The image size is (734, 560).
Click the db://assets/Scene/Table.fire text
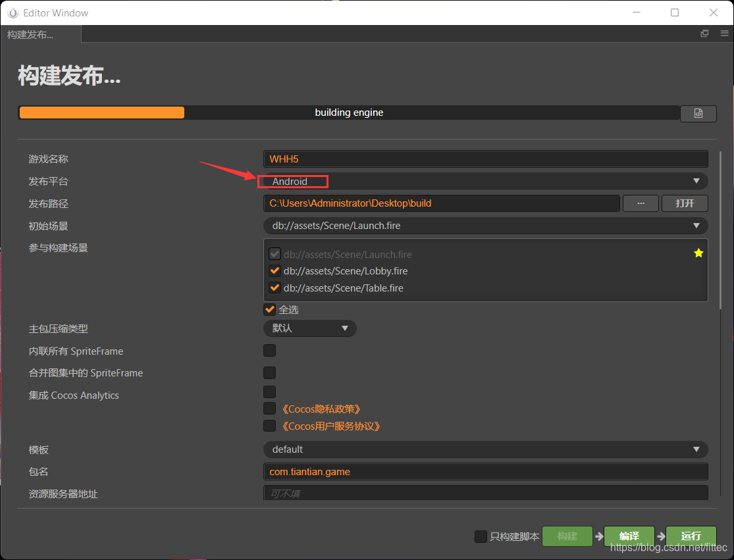click(x=343, y=288)
